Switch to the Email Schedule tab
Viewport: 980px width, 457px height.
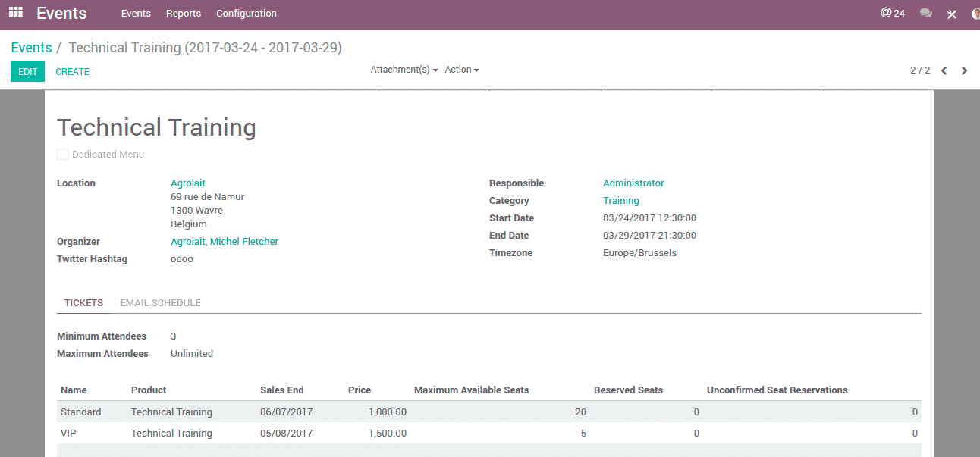160,303
